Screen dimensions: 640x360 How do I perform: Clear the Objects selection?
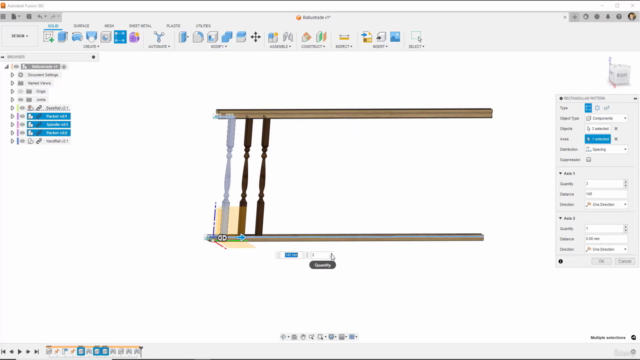(x=616, y=129)
